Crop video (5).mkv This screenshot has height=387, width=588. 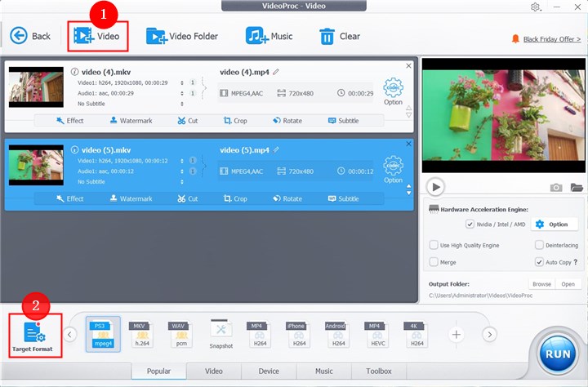pos(235,198)
